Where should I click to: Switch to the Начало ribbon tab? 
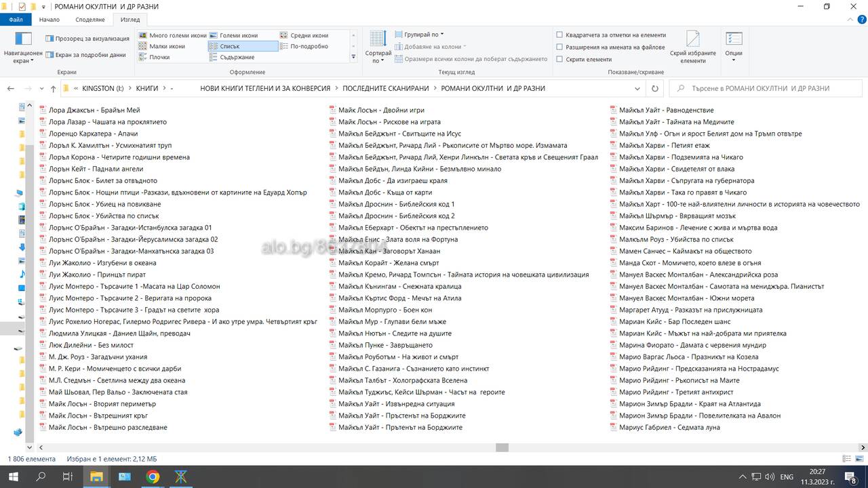(50, 20)
